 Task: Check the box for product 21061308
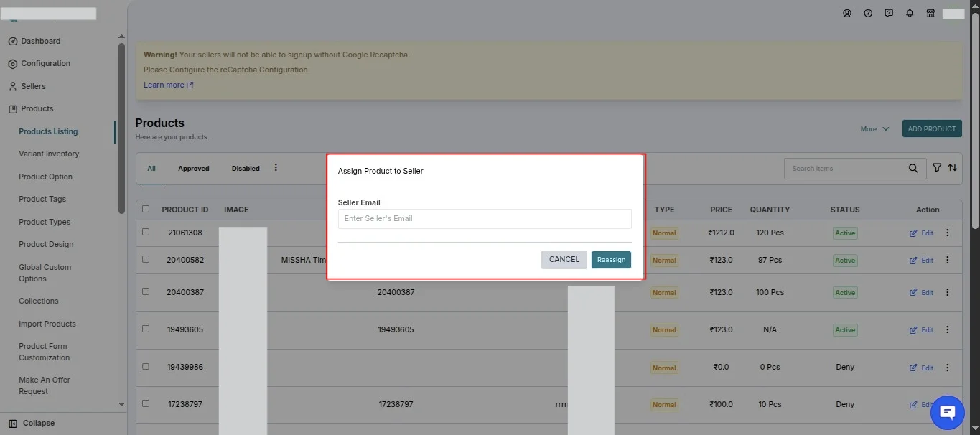coord(146,232)
